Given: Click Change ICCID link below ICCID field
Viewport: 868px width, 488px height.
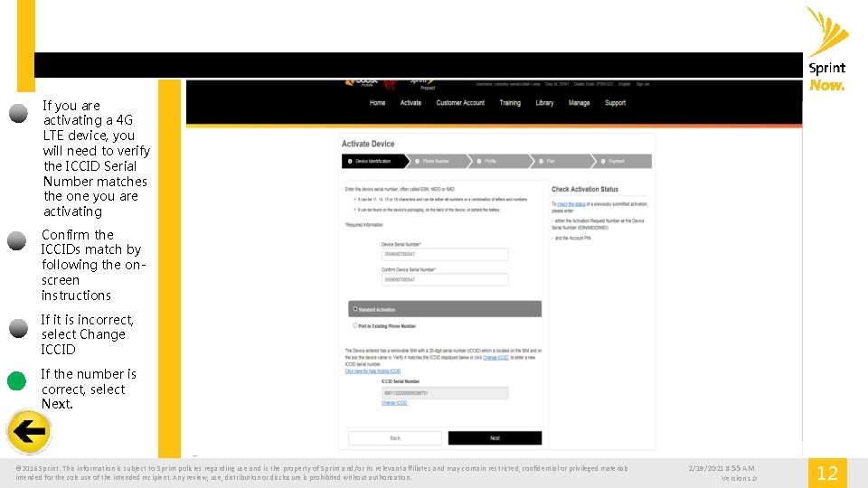Looking at the screenshot, I should [x=394, y=403].
